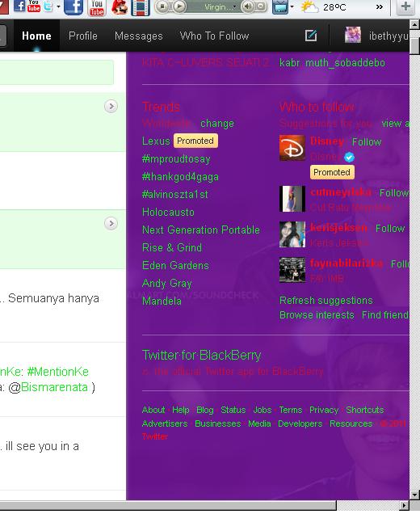
Task: Compose a new tweet icon
Action: 311,36
